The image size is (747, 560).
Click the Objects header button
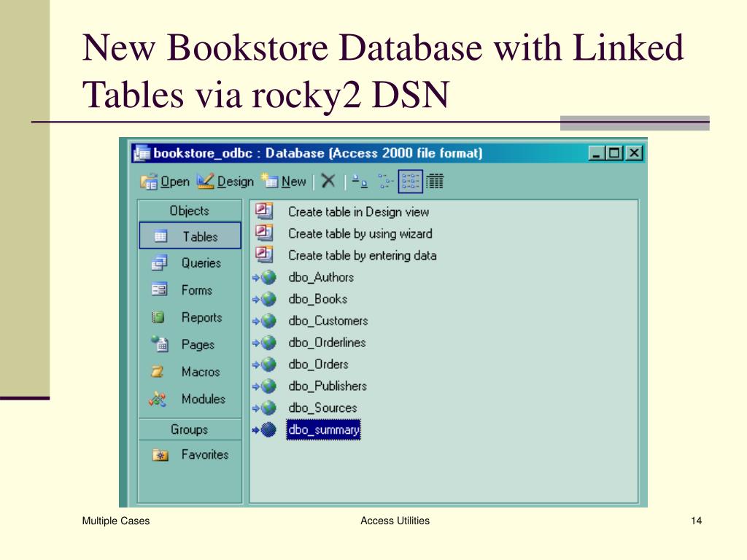190,211
